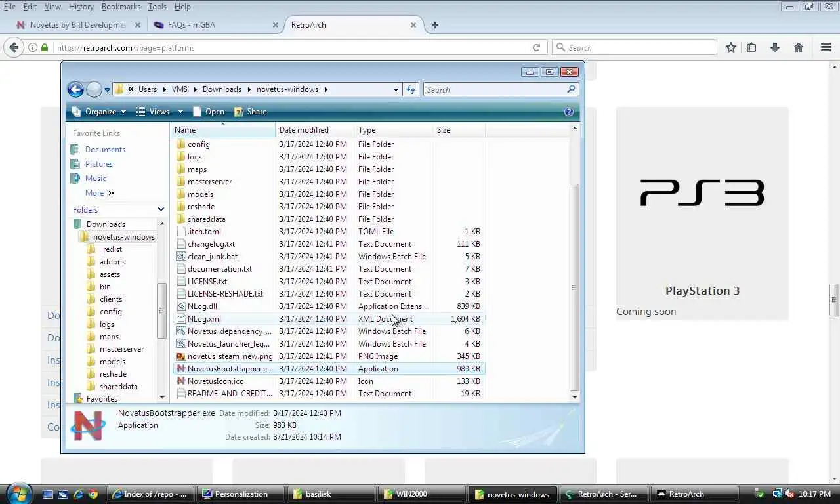Image resolution: width=840 pixels, height=504 pixels.
Task: Select the README-AND-CREDITS text file
Action: (x=229, y=394)
